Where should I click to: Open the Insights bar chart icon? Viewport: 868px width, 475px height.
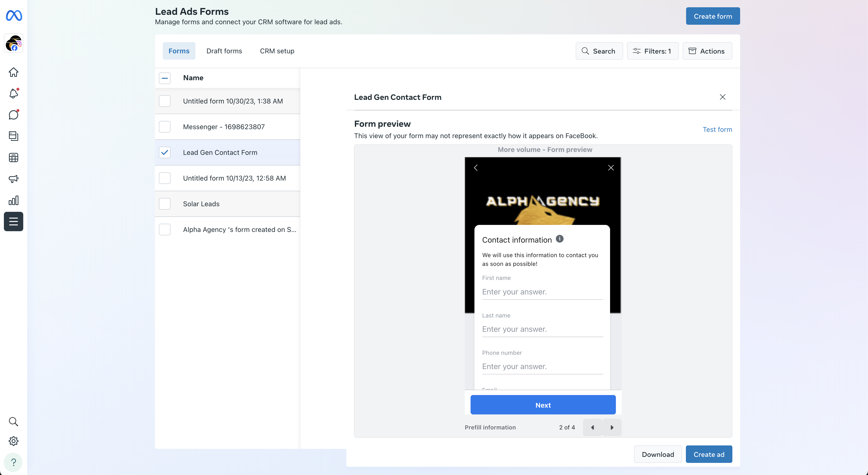pos(14,200)
